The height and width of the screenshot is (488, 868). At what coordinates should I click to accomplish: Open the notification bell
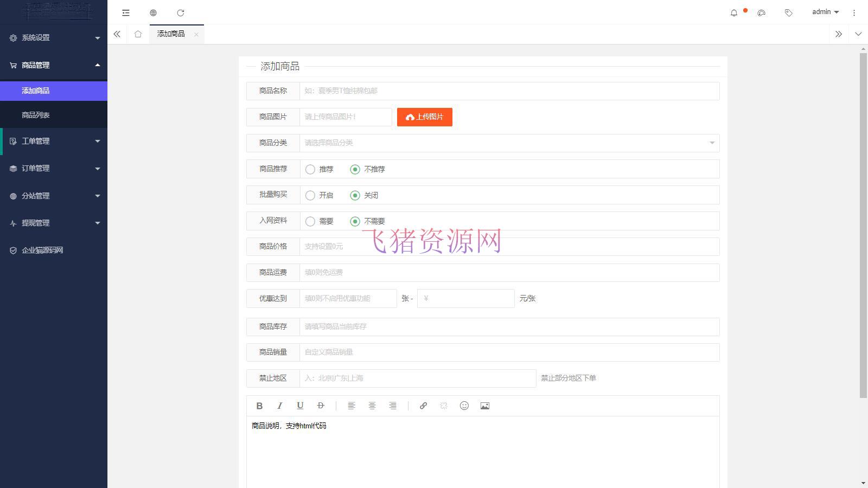pos(735,12)
